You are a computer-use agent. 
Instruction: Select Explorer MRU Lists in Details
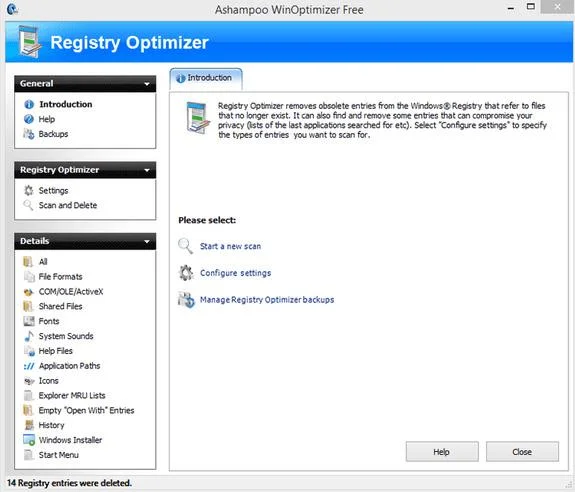tap(72, 396)
